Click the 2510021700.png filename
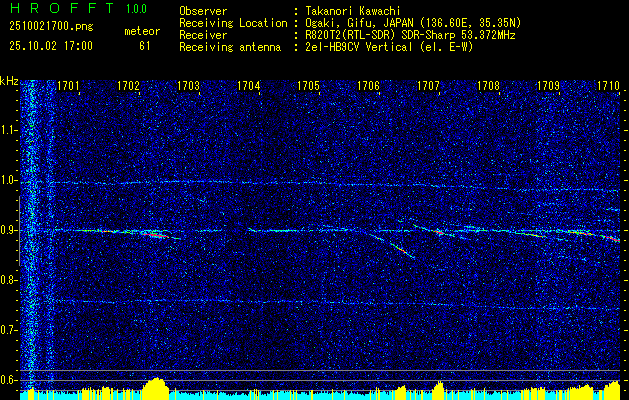Viewport: 629px width, 400px height. [x=51, y=27]
